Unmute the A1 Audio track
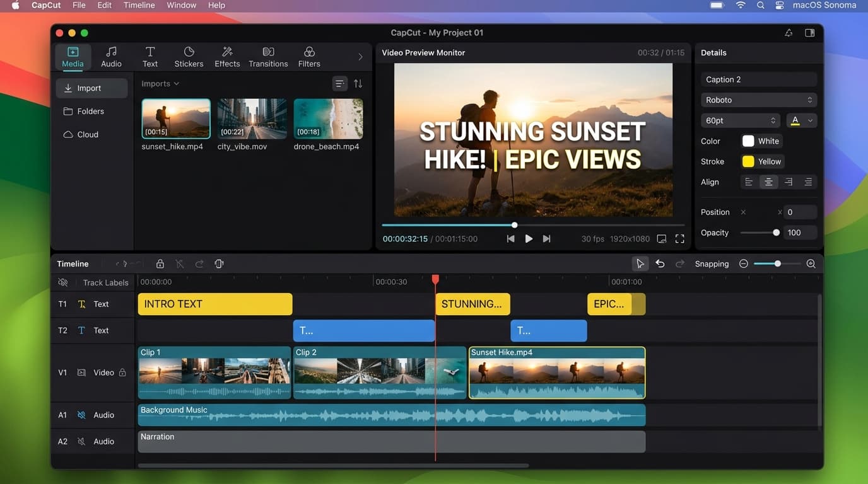The image size is (868, 484). point(81,415)
